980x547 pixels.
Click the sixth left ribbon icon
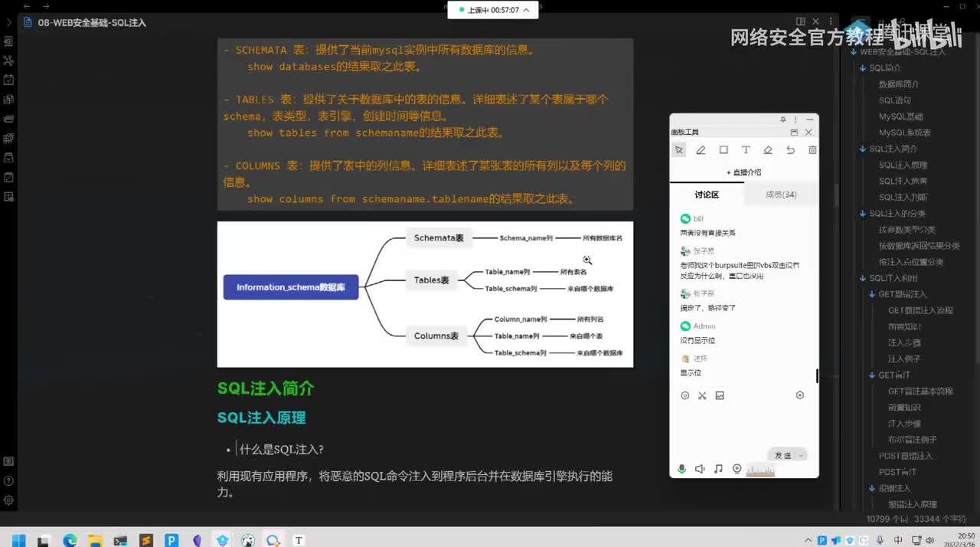coord(8,139)
